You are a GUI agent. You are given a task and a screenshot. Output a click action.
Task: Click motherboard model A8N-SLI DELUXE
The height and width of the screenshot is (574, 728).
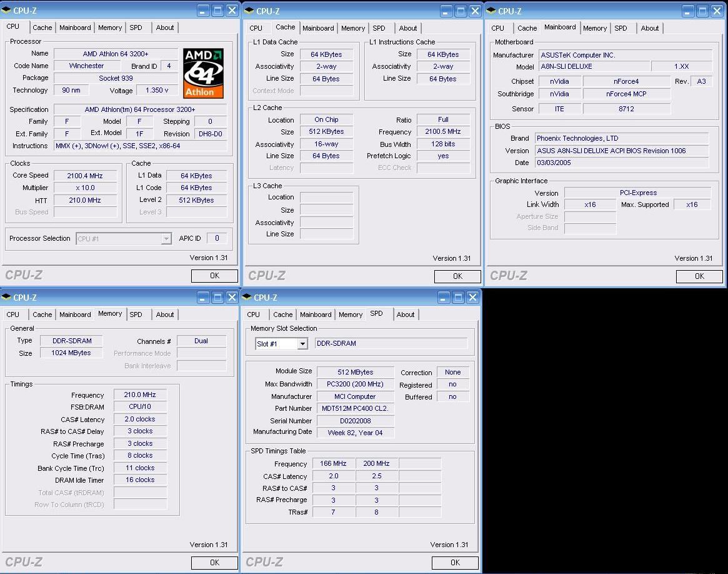pos(594,66)
